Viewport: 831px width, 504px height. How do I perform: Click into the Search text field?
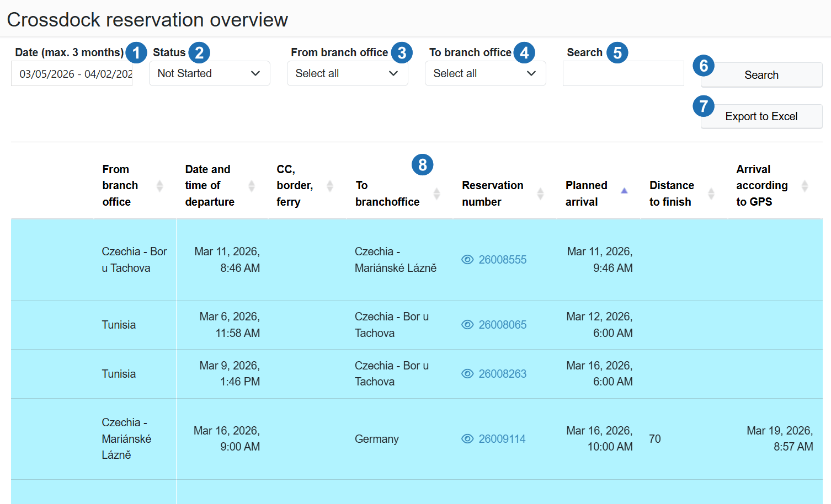click(x=623, y=73)
